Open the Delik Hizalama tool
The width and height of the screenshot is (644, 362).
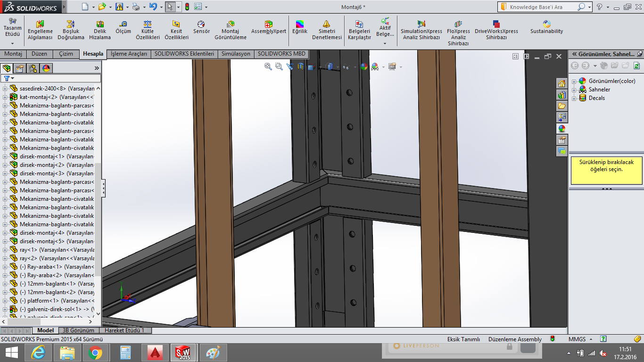tap(100, 30)
